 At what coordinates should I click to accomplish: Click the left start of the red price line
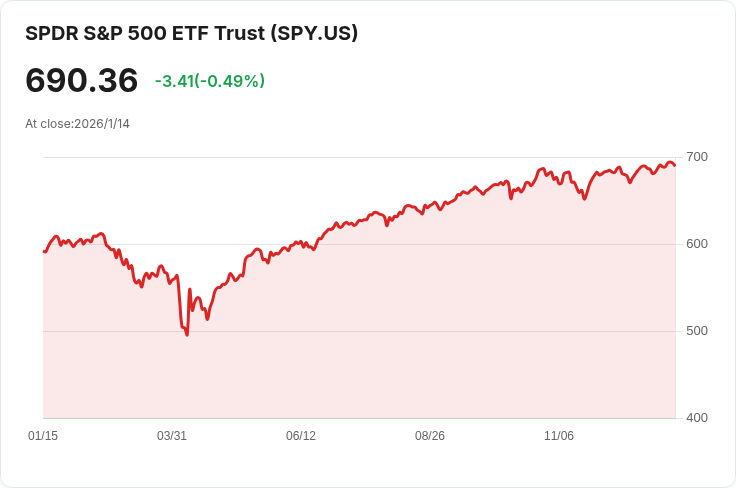(44, 251)
